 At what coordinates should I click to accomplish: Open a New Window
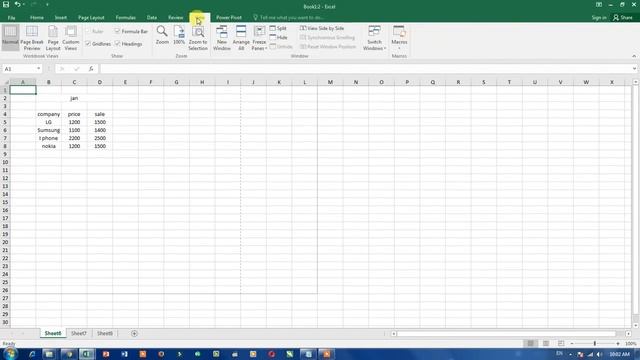click(x=222, y=38)
